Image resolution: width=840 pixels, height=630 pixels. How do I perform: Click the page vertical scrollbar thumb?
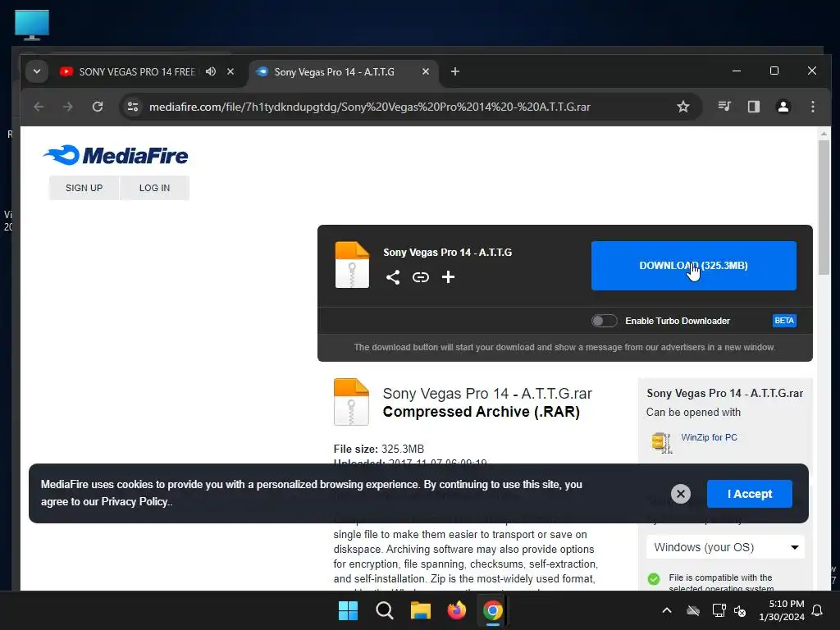[824, 208]
